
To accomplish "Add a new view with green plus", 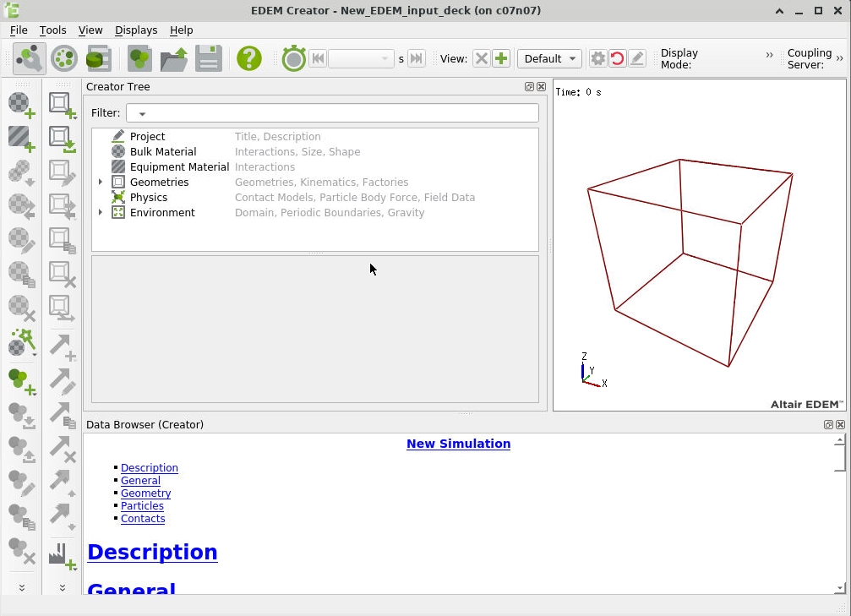I will [x=501, y=58].
